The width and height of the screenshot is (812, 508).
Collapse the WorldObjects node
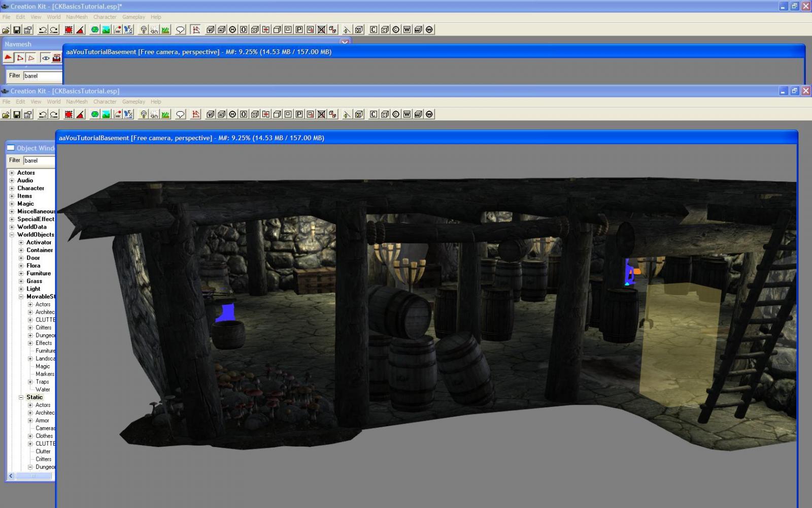12,235
